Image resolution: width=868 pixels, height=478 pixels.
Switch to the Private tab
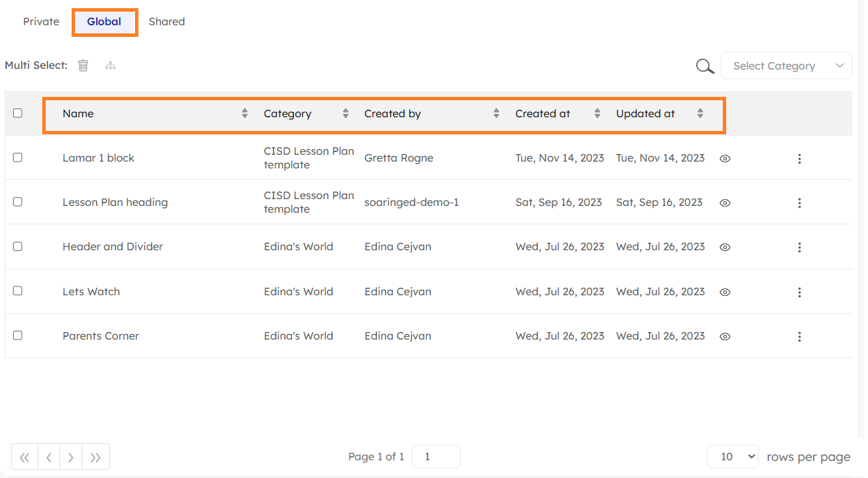41,22
